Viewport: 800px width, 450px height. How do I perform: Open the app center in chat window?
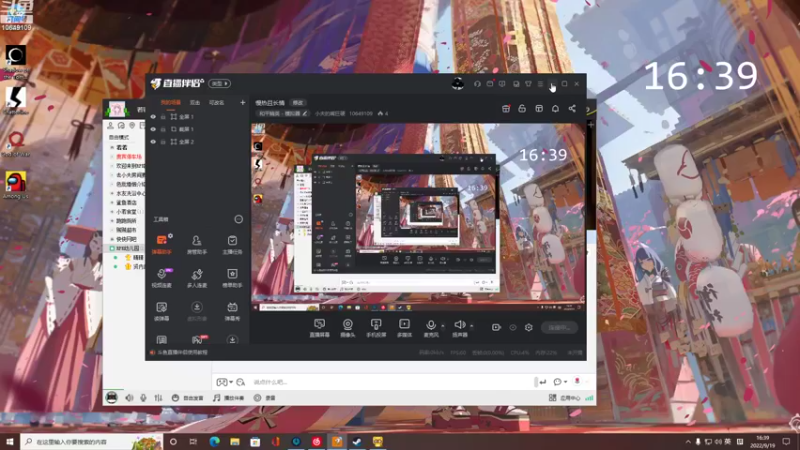click(565, 398)
